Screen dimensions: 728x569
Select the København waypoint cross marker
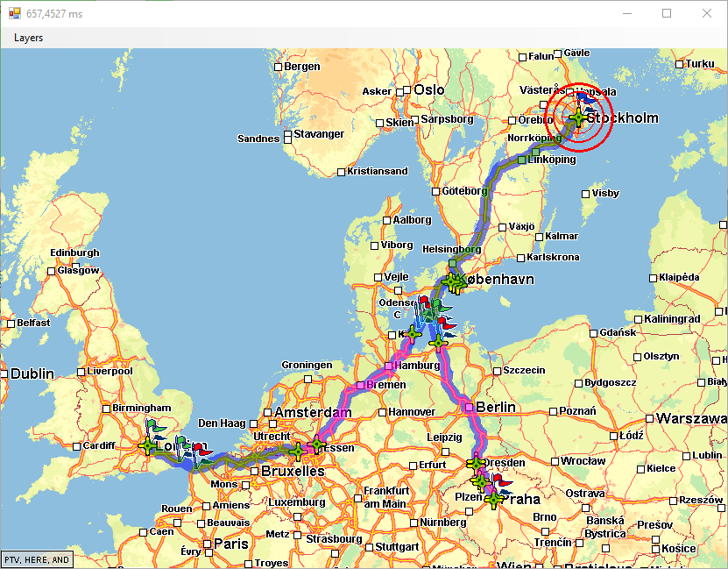click(451, 281)
